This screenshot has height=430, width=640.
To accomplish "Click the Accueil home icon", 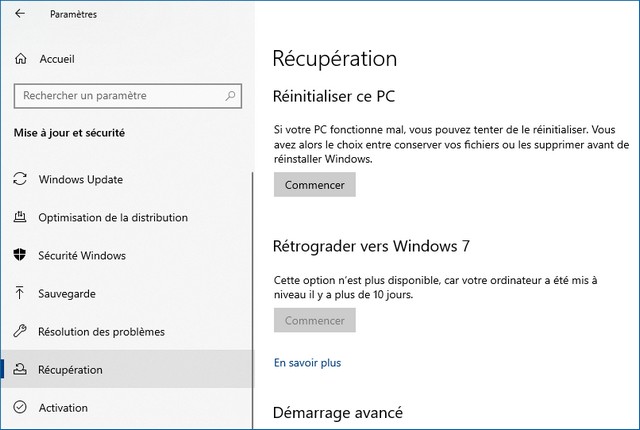I will tap(20, 60).
